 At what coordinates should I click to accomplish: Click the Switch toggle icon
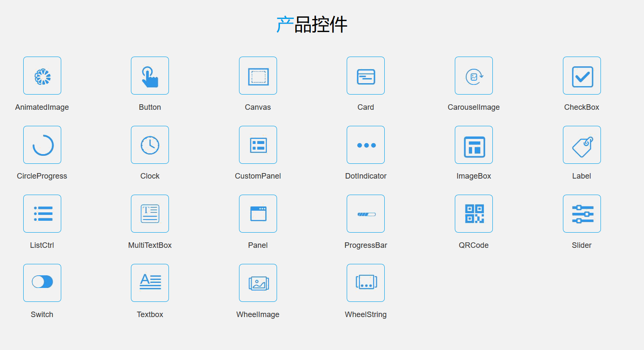[x=42, y=283]
